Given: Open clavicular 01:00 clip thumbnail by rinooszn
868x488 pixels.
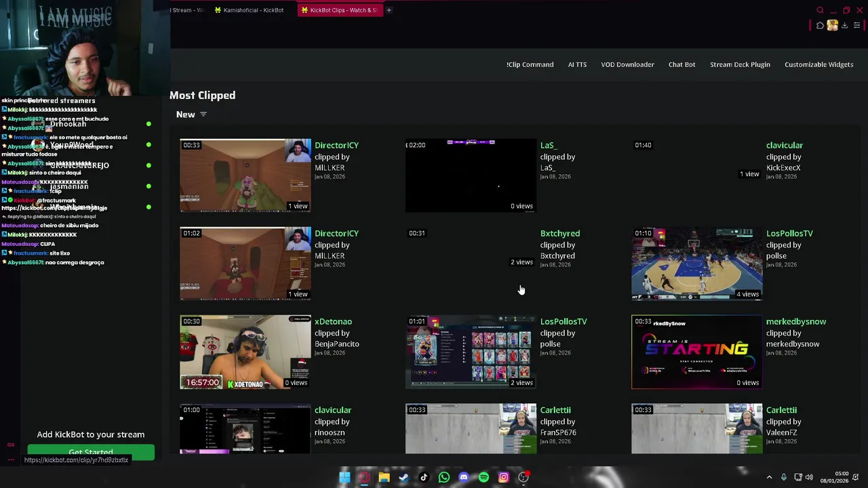Looking at the screenshot, I should [245, 429].
